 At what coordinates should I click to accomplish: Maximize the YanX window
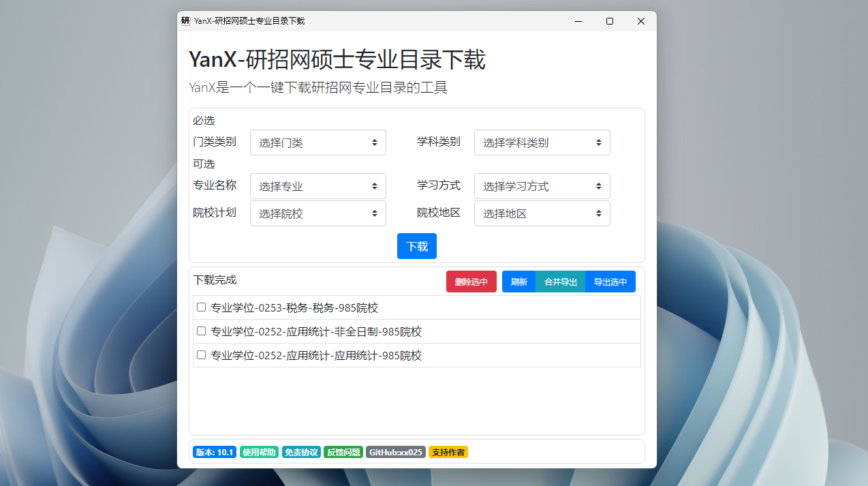pos(610,21)
